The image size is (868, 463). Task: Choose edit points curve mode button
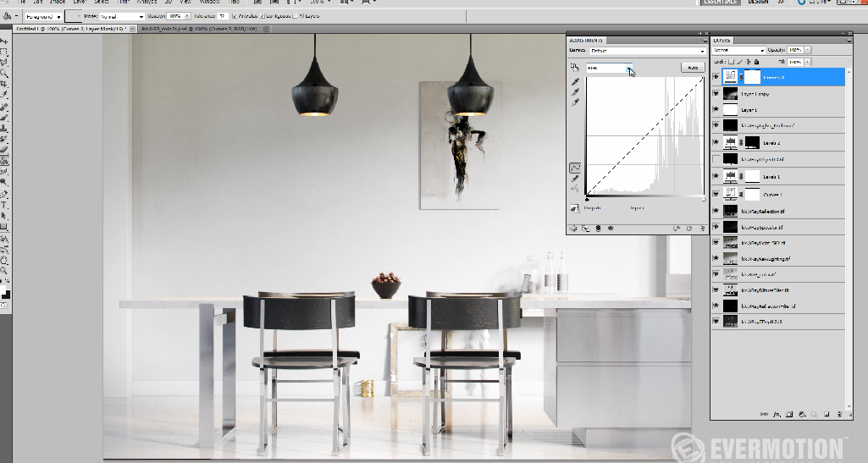click(575, 168)
